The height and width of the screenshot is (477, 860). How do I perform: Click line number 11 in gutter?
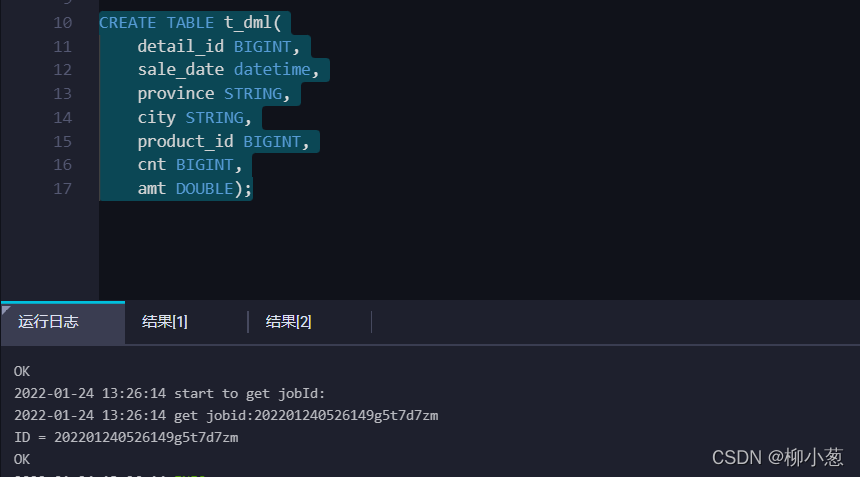coord(63,47)
